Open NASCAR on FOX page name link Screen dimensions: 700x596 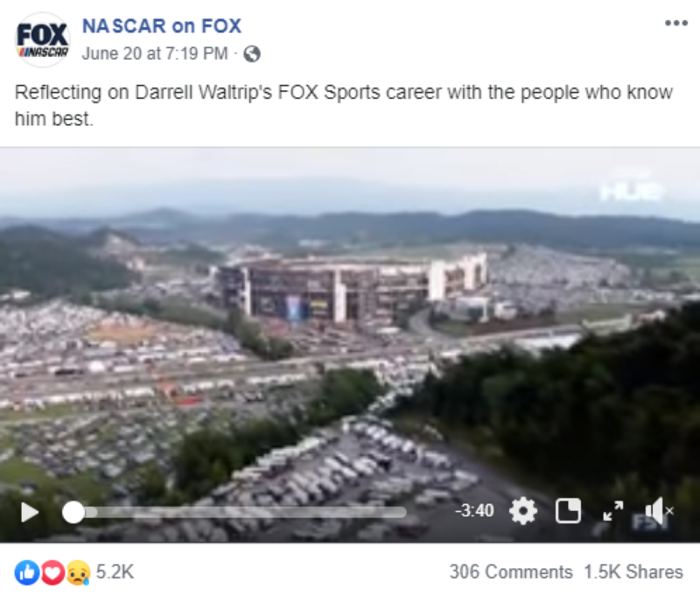coord(162,26)
